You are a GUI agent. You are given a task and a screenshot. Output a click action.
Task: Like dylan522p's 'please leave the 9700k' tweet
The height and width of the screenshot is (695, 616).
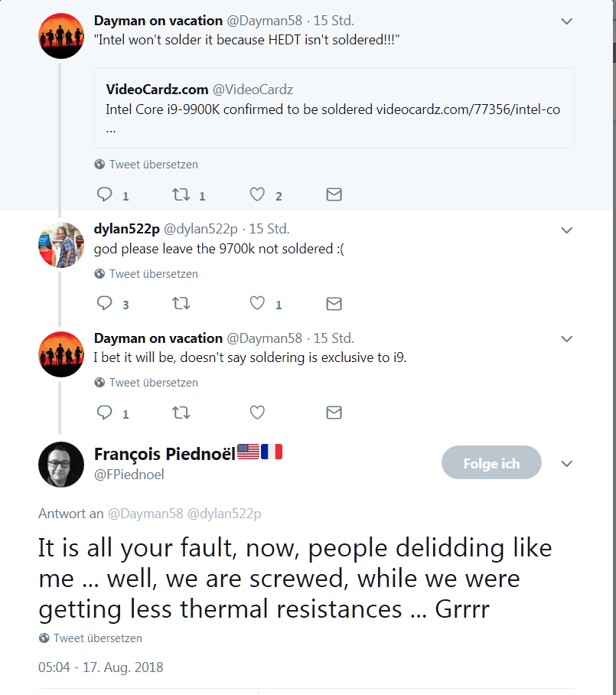point(257,304)
